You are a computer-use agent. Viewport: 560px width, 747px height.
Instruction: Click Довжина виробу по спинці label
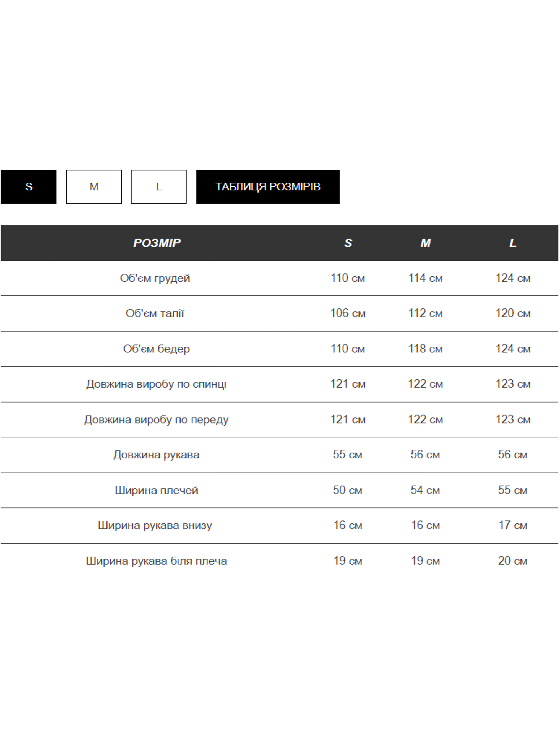coord(156,384)
